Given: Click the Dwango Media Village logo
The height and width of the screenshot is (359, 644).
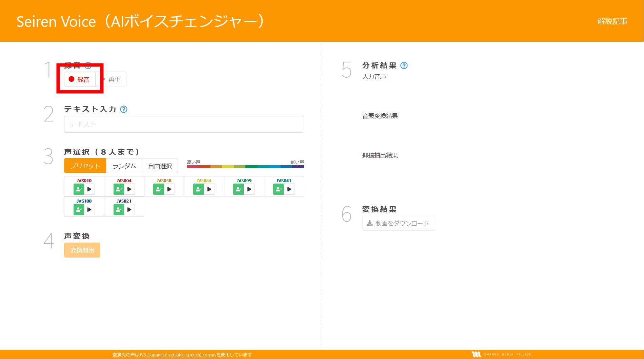Looking at the screenshot, I should click(501, 354).
